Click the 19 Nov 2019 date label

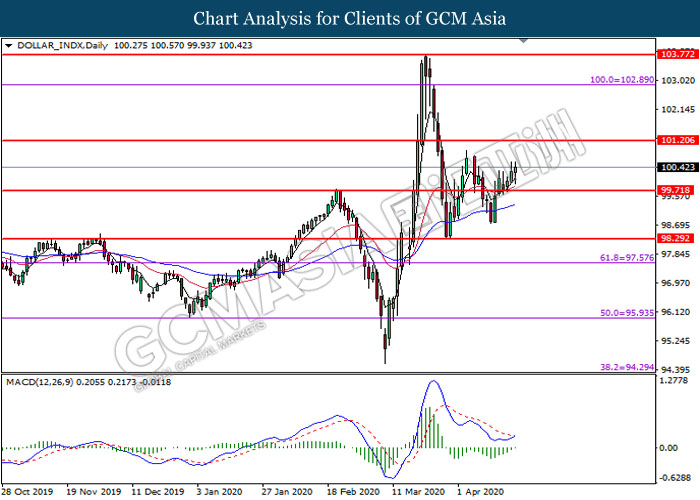point(94,492)
